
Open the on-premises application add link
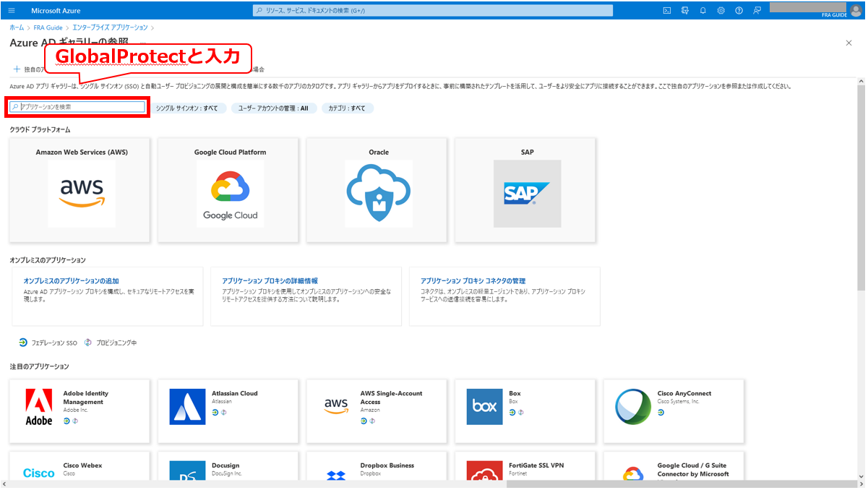pos(71,280)
